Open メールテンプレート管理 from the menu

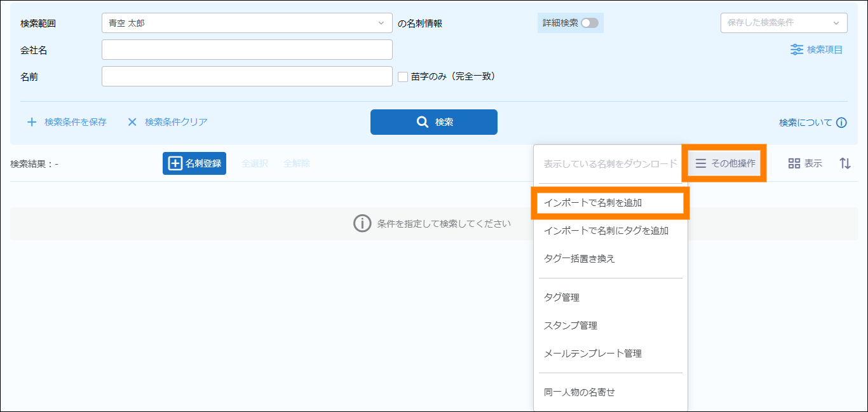pyautogui.click(x=592, y=354)
